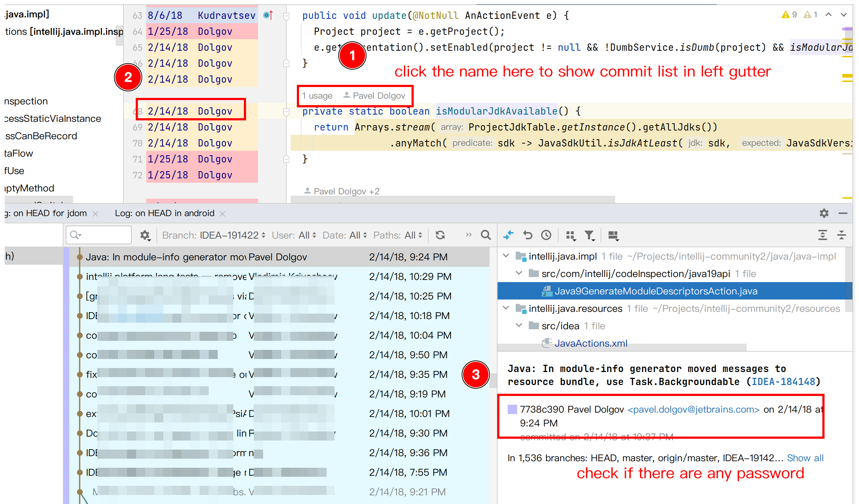Click Pavel Dolgov author inlay hint
Screen dimensions: 859x504
374,96
